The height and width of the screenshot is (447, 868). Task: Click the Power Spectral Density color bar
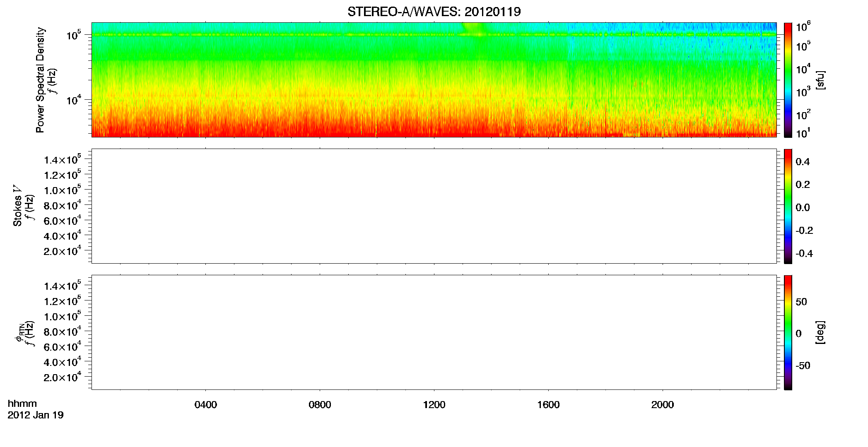788,80
